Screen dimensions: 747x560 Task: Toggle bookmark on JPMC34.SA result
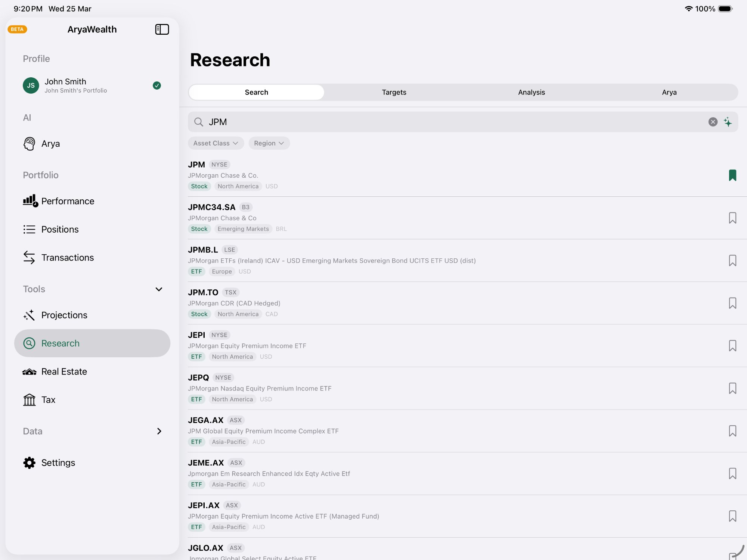click(x=732, y=218)
